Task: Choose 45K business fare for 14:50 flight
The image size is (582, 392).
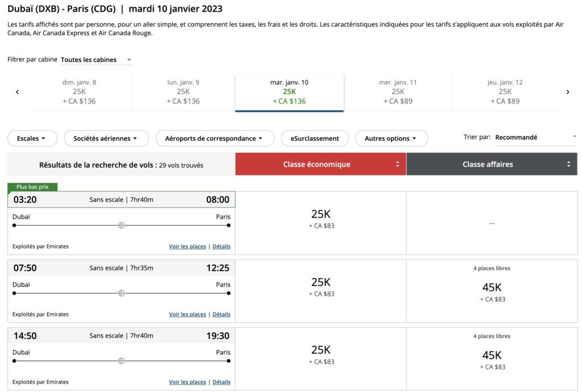Action: 492,360
